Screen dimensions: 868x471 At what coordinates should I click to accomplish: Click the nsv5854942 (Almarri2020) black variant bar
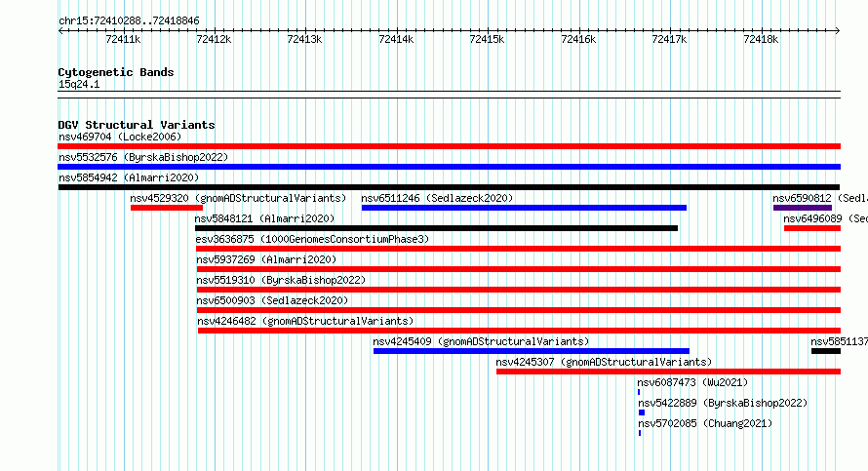pos(449,187)
